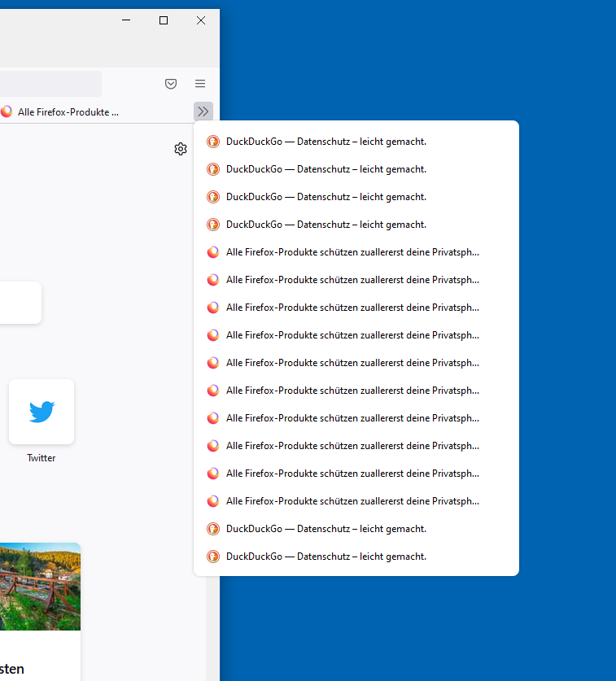
Task: Maximize the Firefox window
Action: tap(164, 20)
